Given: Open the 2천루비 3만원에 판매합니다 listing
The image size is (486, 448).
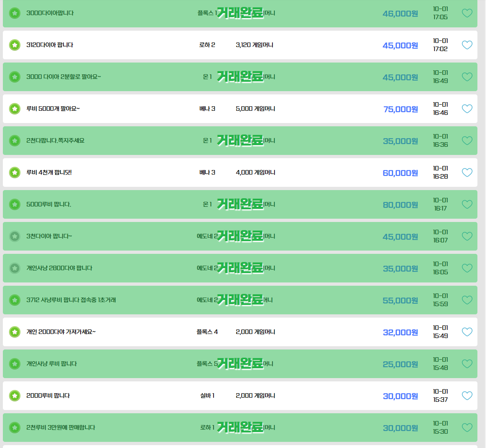Looking at the screenshot, I should point(61,428).
